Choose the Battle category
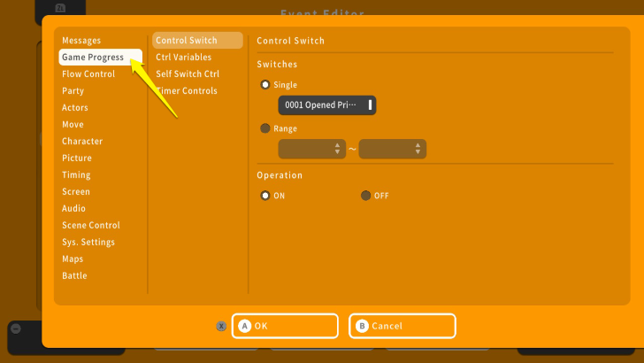This screenshot has height=363, width=644. tap(74, 276)
